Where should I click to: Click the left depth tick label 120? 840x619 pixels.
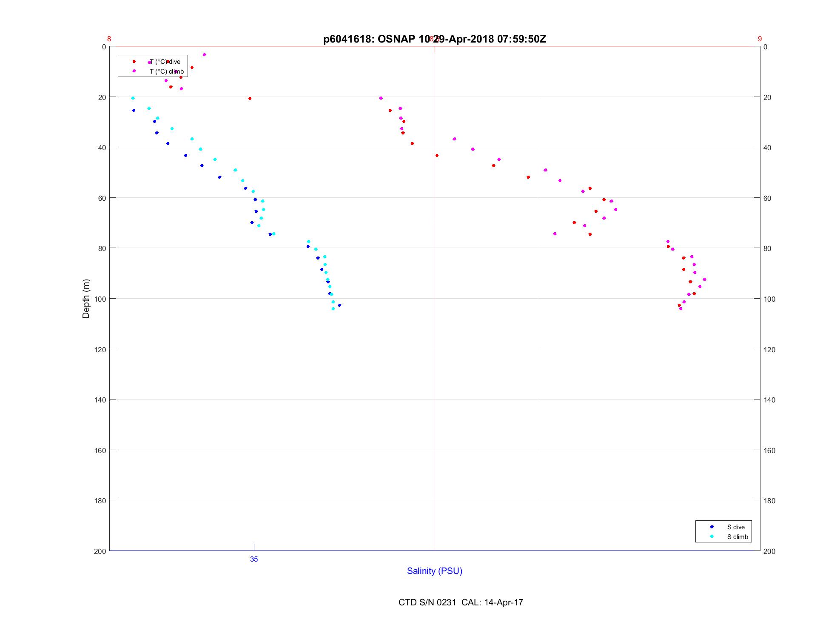coord(100,349)
